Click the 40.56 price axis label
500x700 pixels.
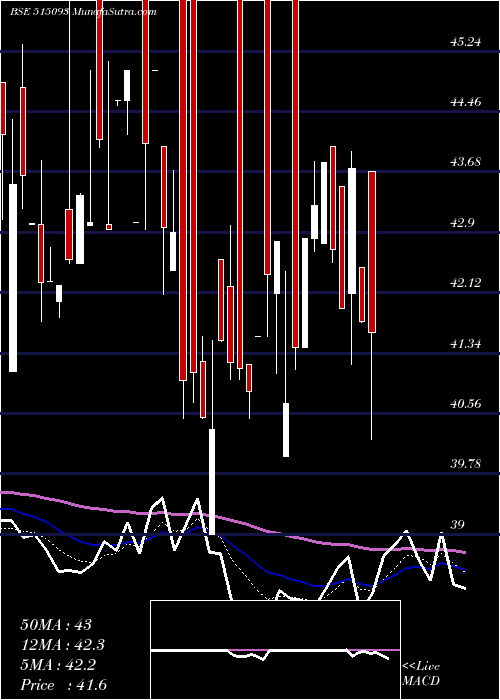[x=466, y=404]
